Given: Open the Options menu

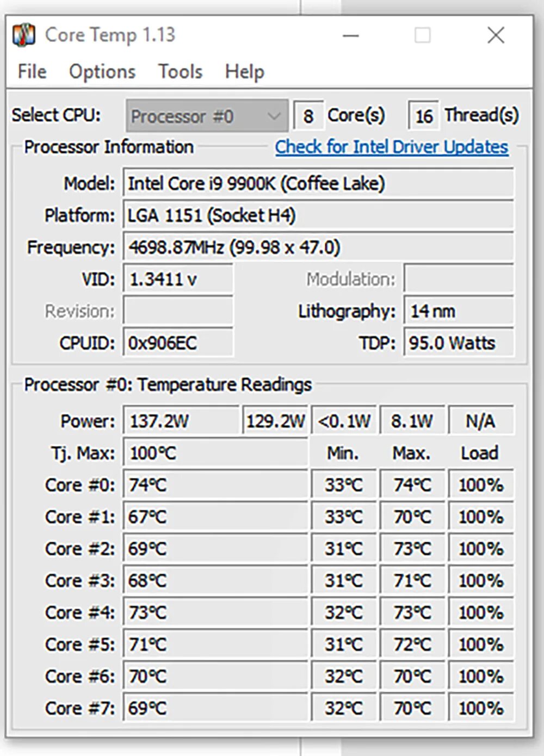Looking at the screenshot, I should coord(102,72).
